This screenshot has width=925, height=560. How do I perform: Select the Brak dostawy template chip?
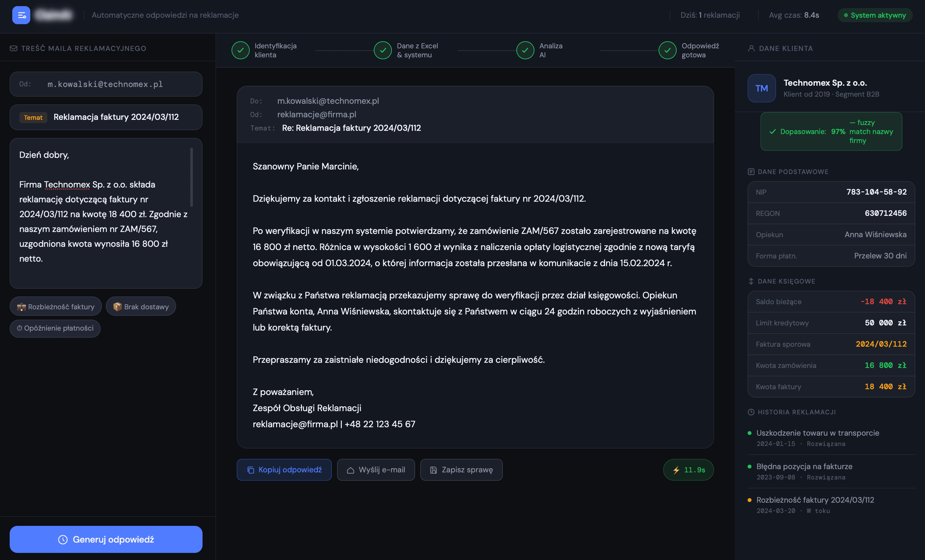coord(141,306)
